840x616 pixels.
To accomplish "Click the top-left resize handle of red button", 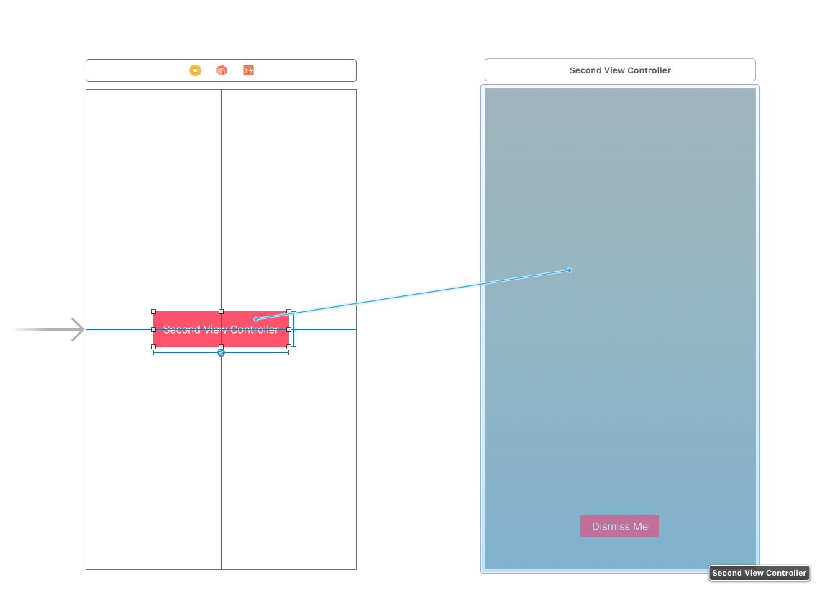I will [153, 312].
